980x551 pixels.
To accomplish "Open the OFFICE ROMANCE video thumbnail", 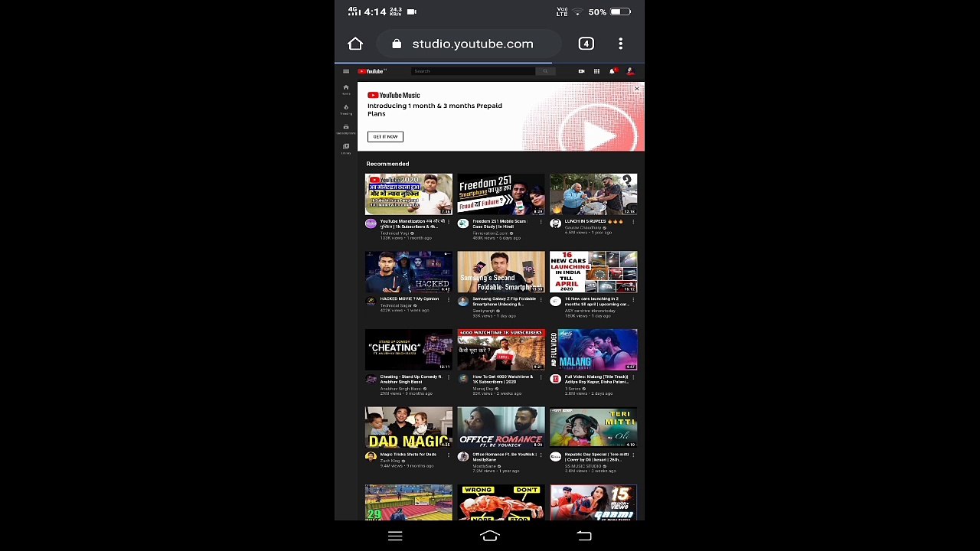I will (501, 427).
